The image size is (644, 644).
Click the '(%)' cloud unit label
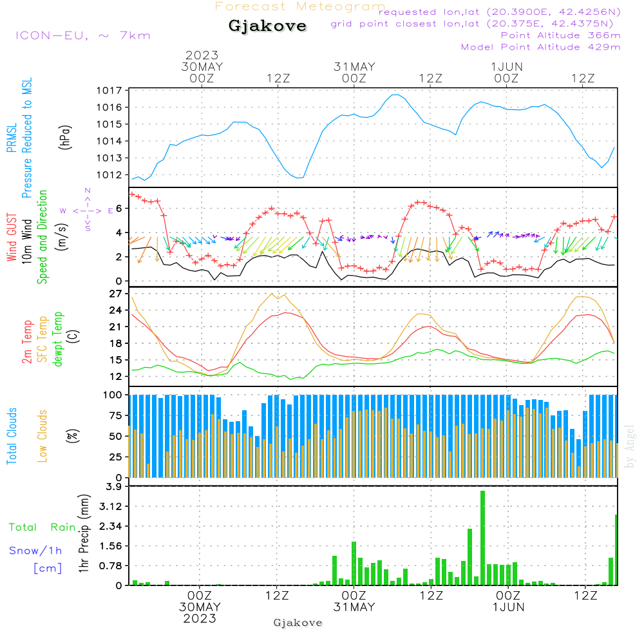[x=72, y=436]
